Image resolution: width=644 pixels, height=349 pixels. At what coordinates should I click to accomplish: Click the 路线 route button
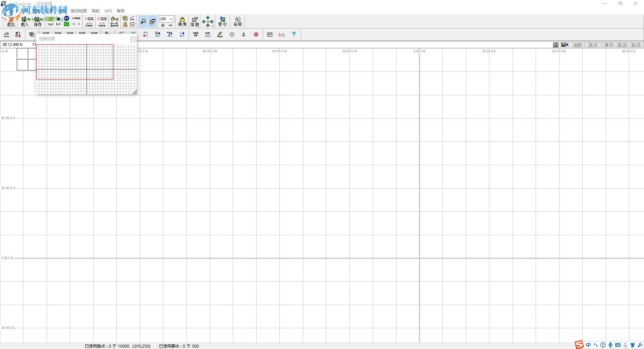(x=636, y=45)
